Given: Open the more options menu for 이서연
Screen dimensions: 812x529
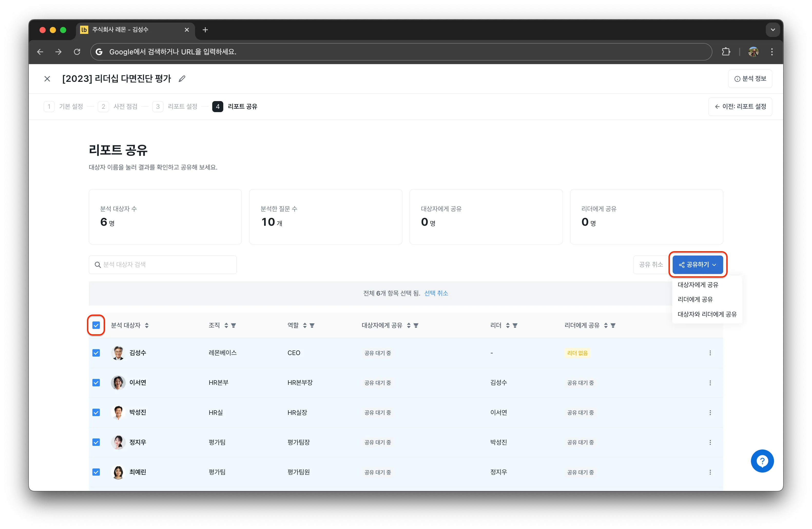Looking at the screenshot, I should pos(710,383).
